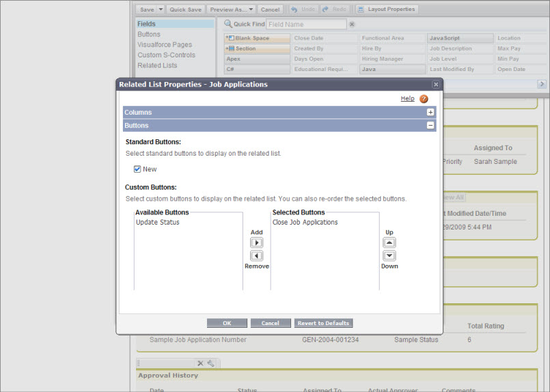550x392 pixels.
Task: Open the Save dropdown arrow
Action: (x=161, y=10)
